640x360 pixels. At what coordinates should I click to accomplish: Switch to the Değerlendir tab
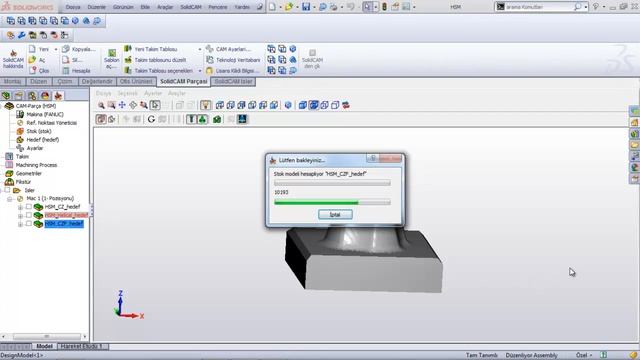pyautogui.click(x=97, y=82)
